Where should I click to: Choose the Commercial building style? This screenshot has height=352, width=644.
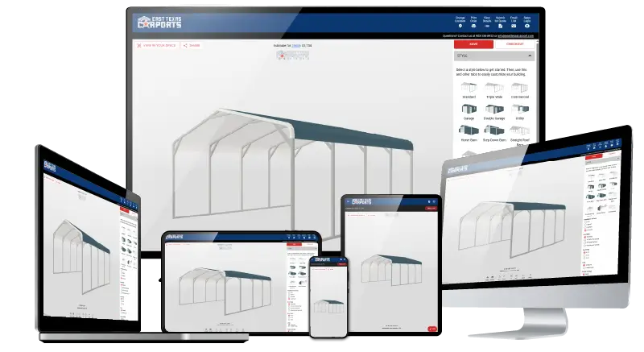520,87
